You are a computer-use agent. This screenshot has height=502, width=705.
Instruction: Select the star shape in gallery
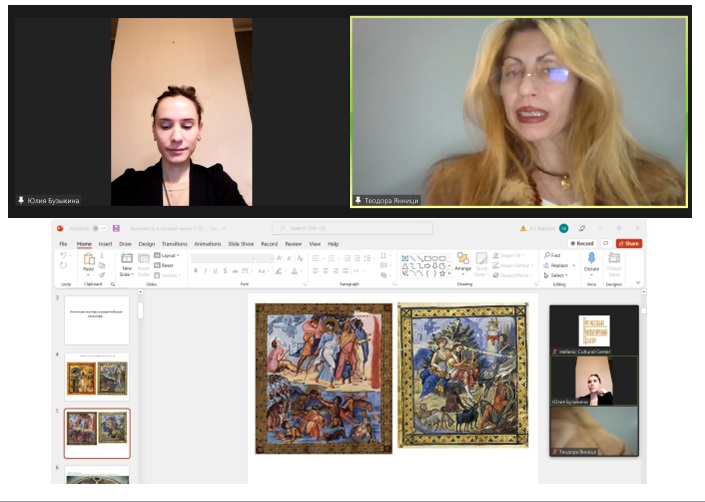click(442, 273)
